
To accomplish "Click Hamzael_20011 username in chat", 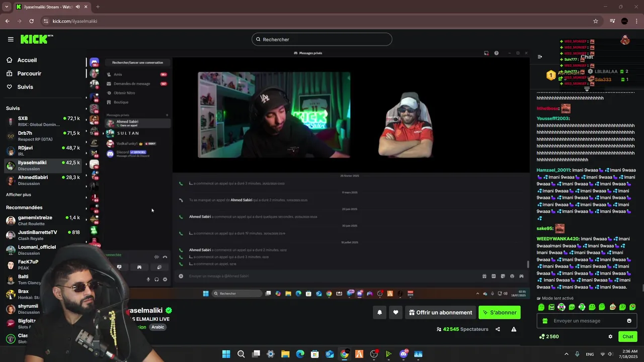I will [x=553, y=170].
